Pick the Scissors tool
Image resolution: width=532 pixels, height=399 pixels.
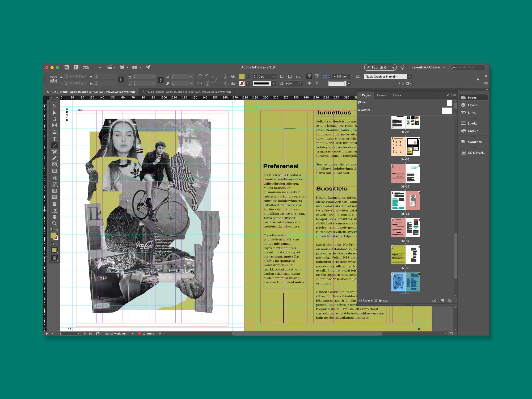[54, 178]
